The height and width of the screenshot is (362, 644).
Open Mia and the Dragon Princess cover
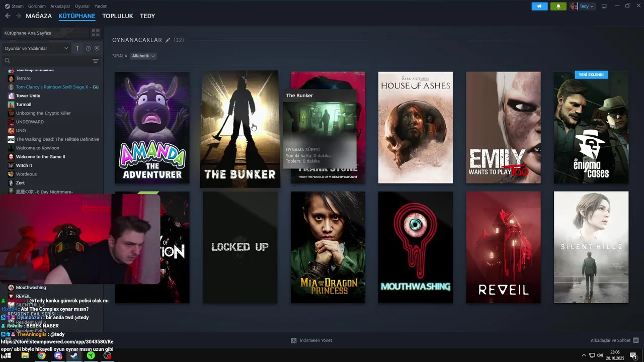[328, 247]
